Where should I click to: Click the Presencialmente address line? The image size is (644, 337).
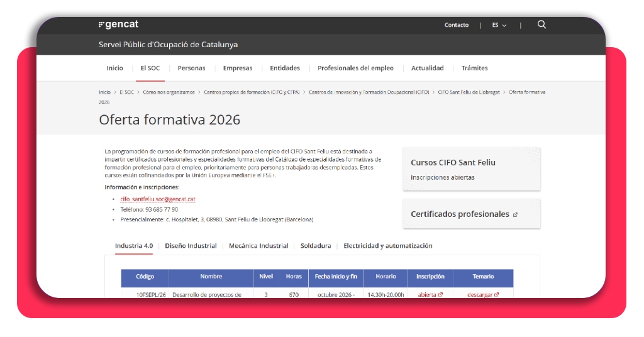point(217,219)
